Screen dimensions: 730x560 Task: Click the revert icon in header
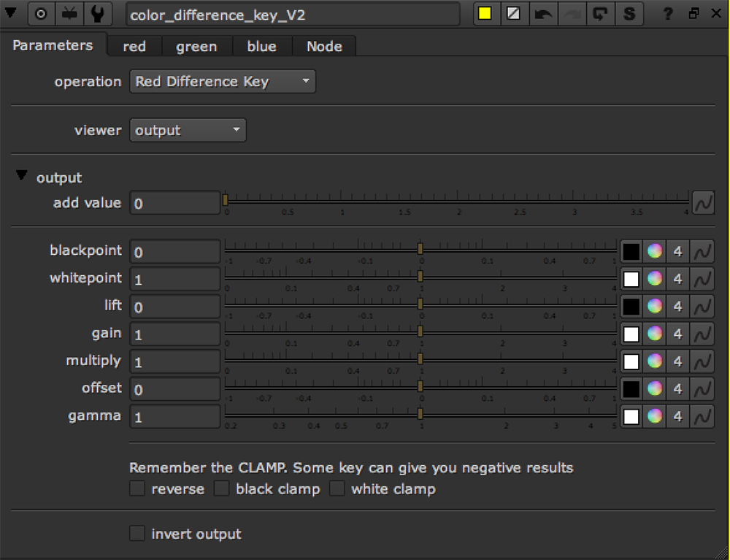(x=600, y=14)
